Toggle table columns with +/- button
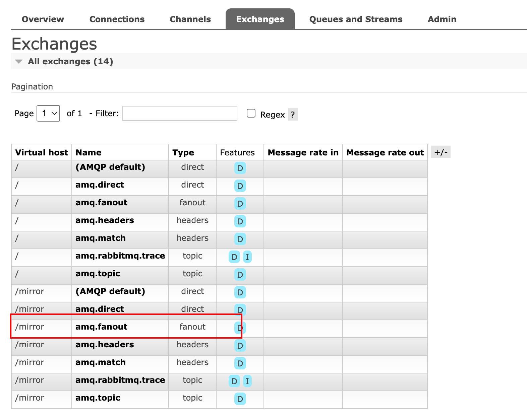 click(441, 152)
